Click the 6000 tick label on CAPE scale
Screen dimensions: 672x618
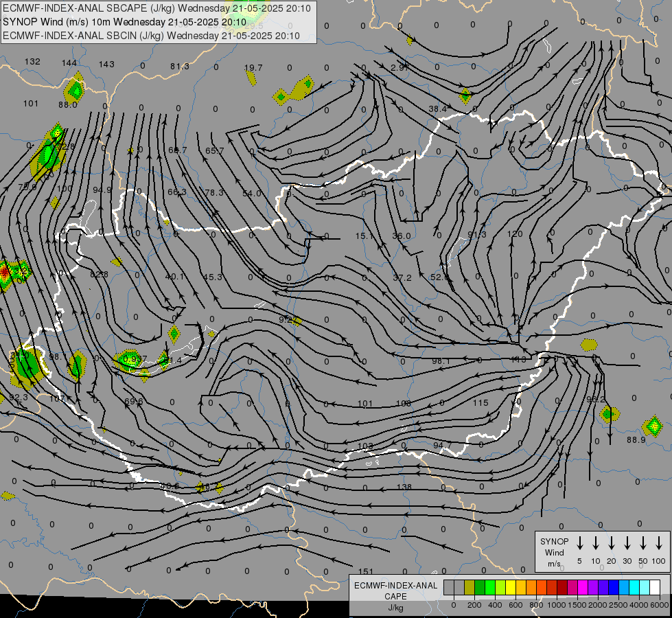tap(660, 605)
